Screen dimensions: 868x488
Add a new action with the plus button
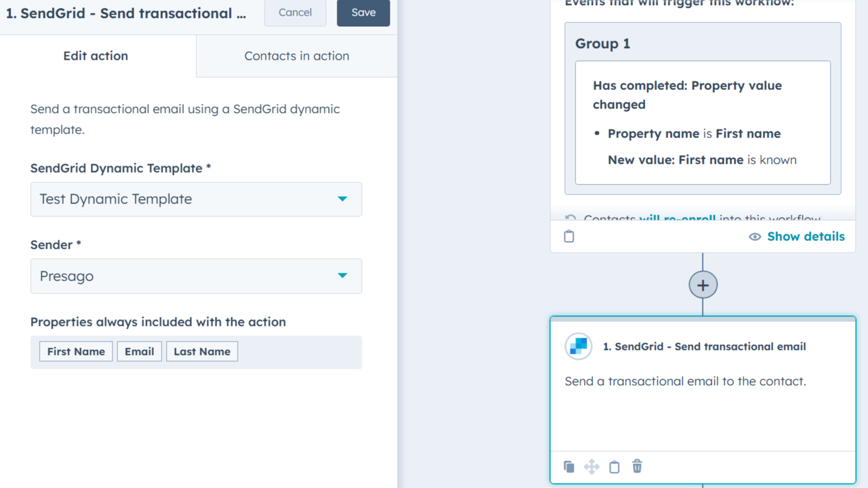702,285
